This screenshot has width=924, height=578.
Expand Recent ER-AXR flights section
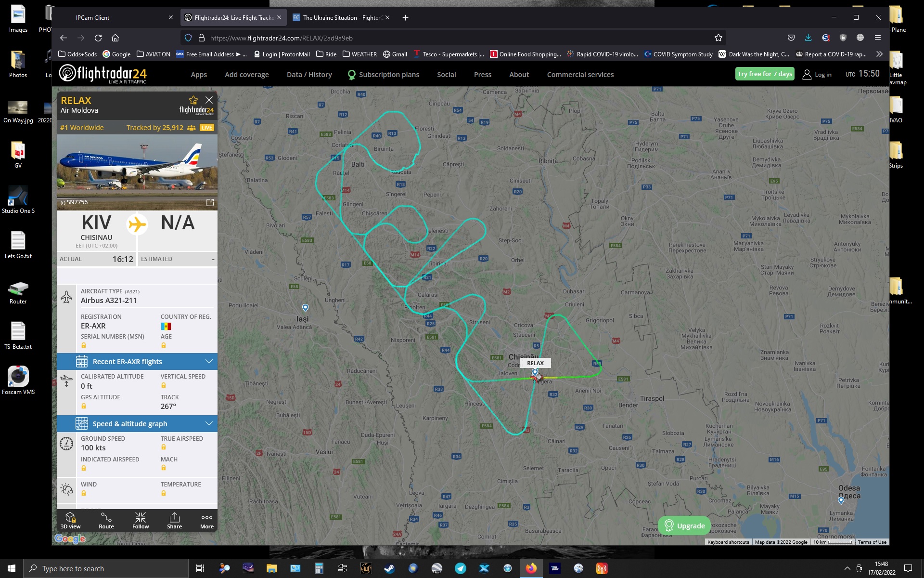(137, 362)
